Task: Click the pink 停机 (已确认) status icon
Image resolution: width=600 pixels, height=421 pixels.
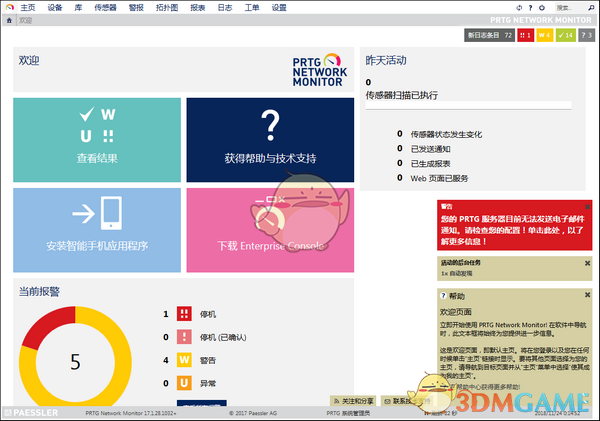Action: tap(184, 337)
